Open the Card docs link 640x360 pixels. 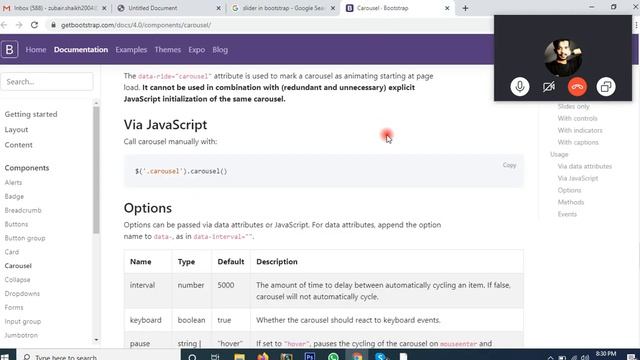[12, 252]
